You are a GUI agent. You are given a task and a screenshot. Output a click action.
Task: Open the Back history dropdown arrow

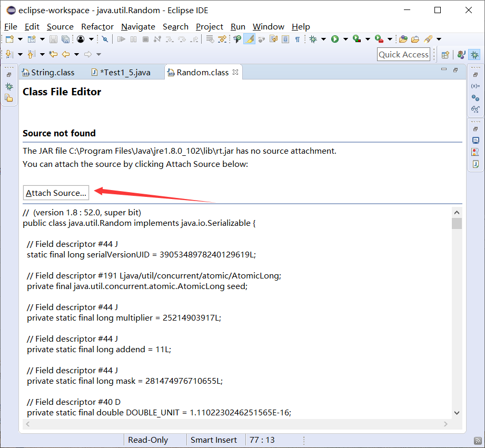(77, 54)
